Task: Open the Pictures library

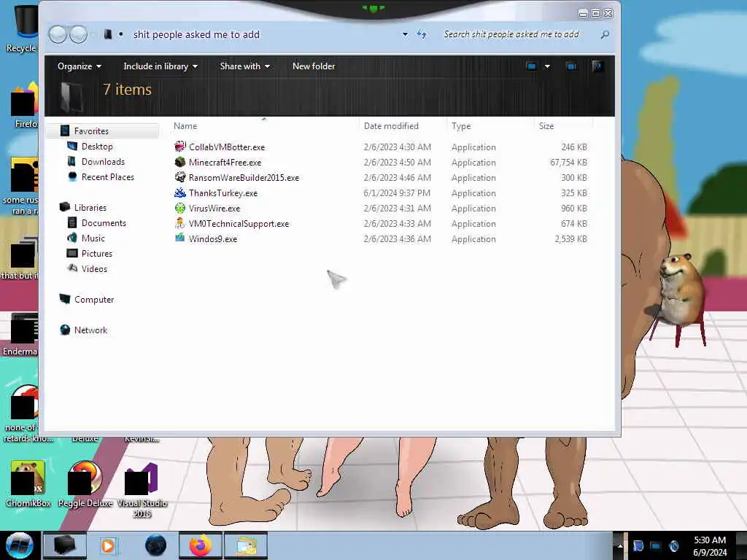Action: [x=97, y=253]
